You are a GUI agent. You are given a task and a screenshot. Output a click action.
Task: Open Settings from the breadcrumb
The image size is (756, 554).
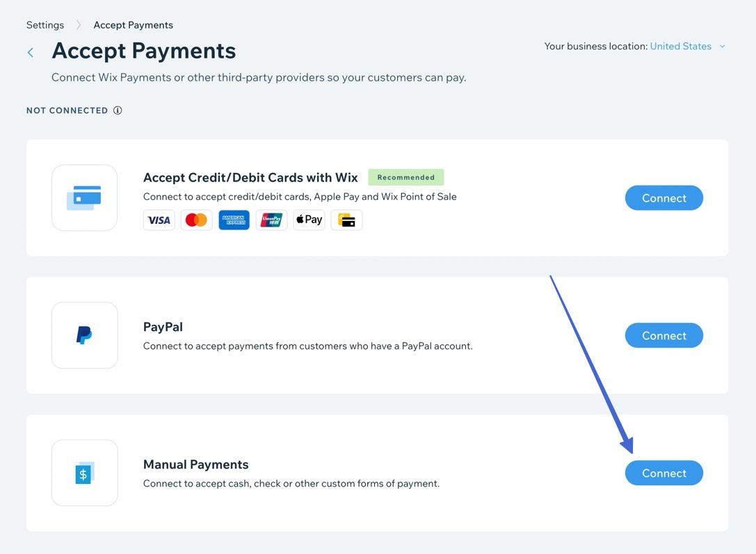click(45, 24)
